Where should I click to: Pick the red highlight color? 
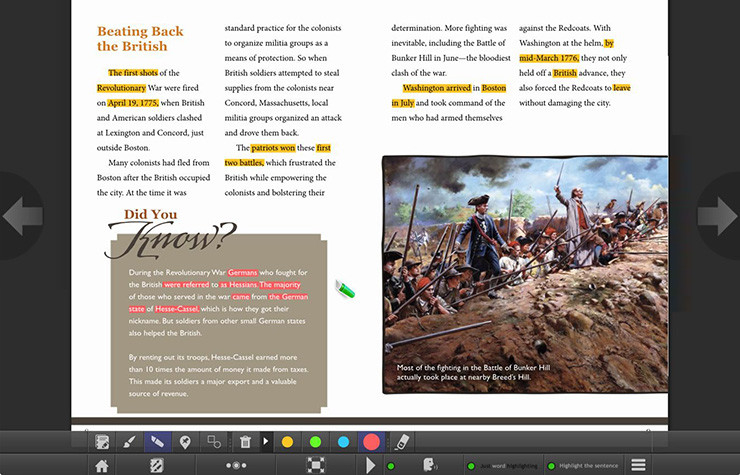tap(371, 442)
